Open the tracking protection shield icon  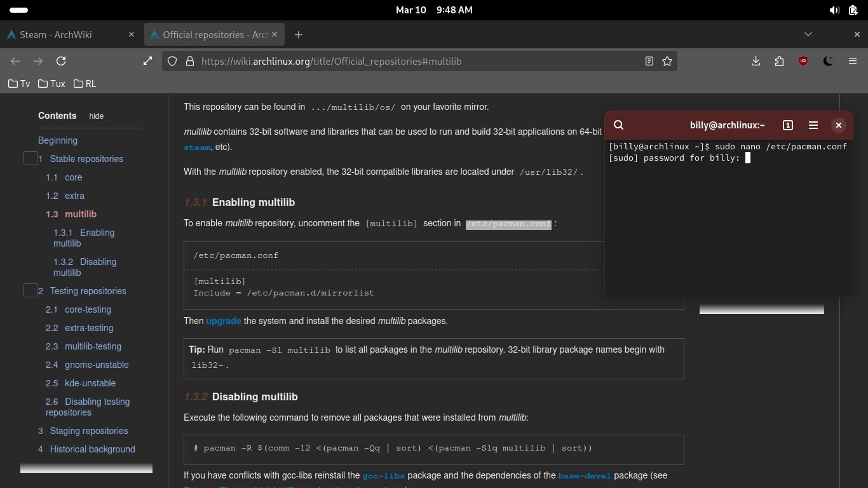(x=172, y=62)
